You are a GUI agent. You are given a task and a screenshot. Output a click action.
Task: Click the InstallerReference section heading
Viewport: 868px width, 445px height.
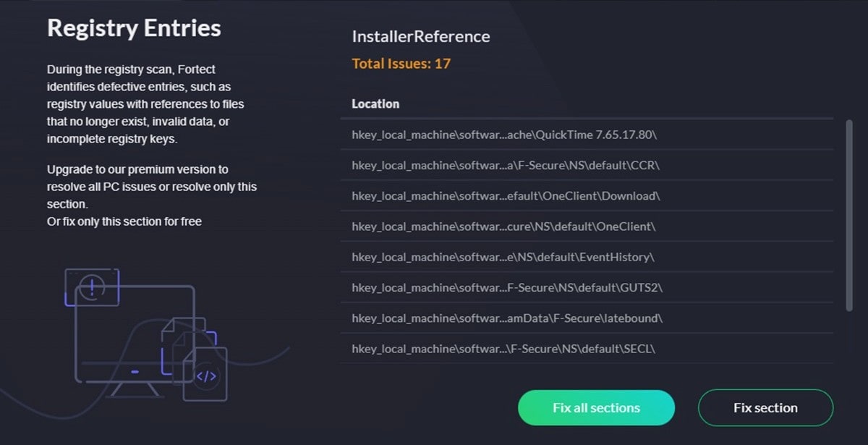tap(420, 36)
